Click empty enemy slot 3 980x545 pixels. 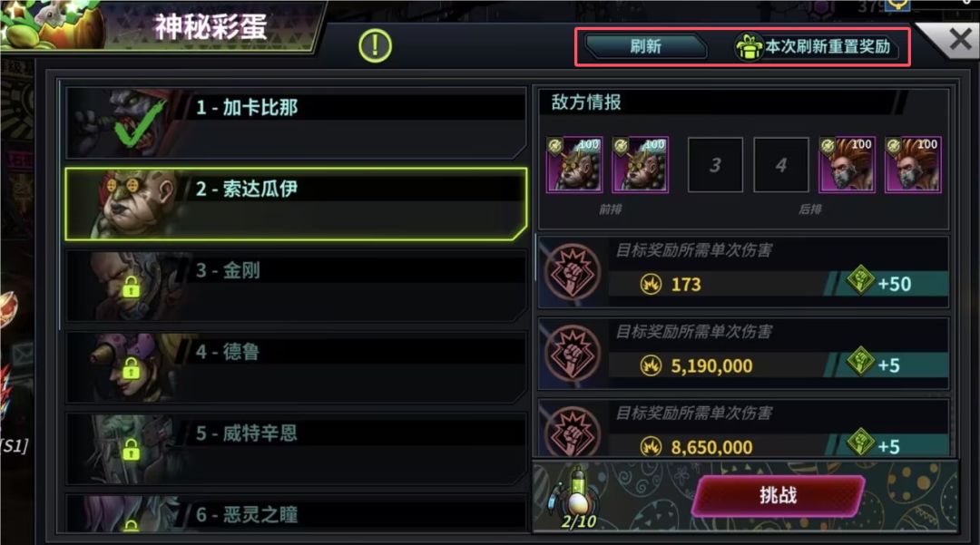(716, 165)
